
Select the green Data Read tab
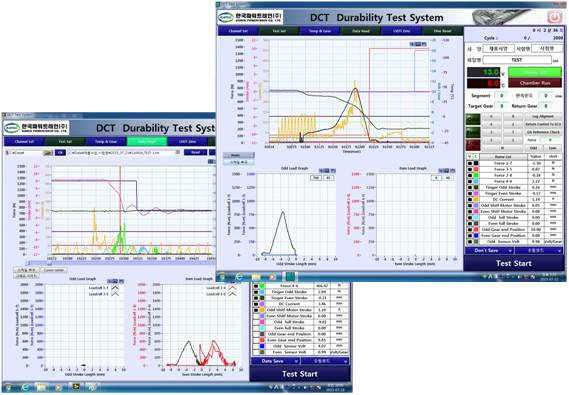pos(147,141)
